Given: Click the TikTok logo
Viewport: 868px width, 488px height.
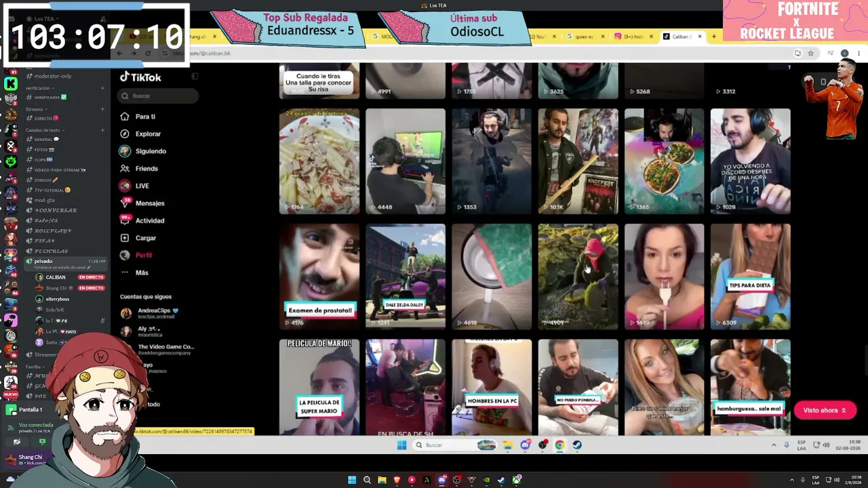Looking at the screenshot, I should (140, 77).
